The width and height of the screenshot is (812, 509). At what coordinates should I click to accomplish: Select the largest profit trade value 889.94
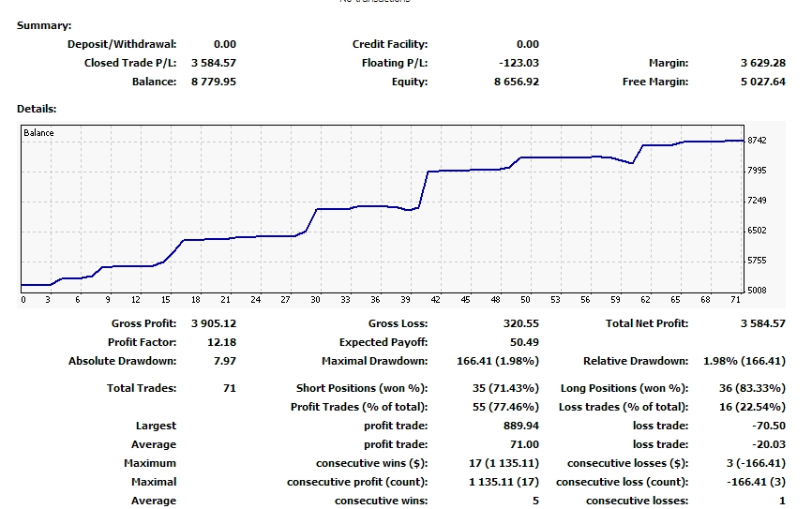coord(521,426)
